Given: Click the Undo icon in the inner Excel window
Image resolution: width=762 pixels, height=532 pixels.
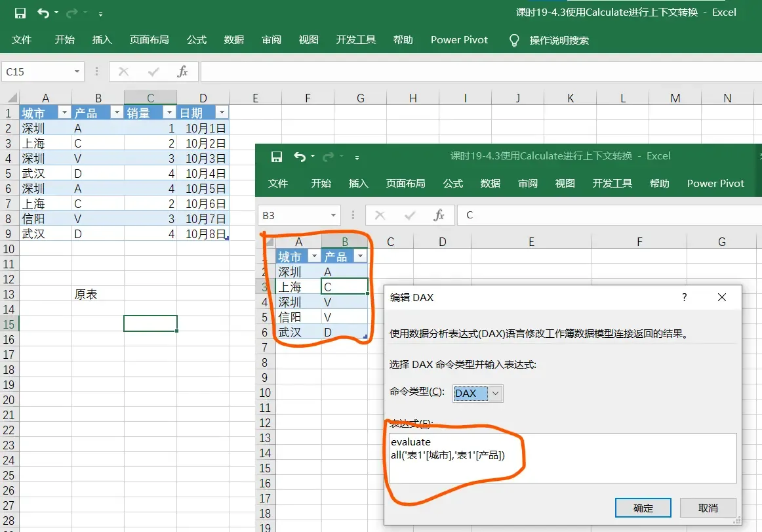Looking at the screenshot, I should (x=301, y=155).
